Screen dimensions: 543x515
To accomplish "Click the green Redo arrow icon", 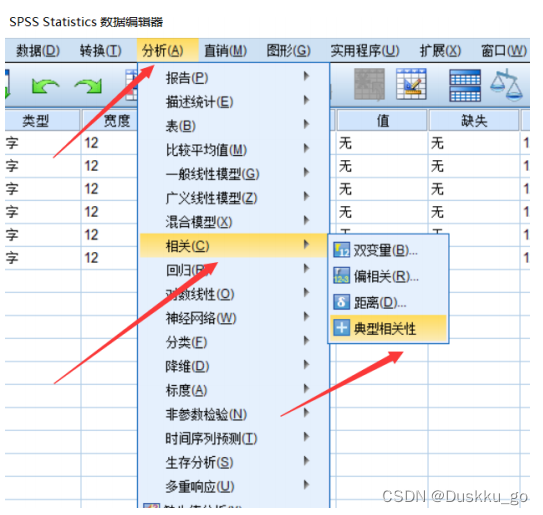I will point(88,86).
